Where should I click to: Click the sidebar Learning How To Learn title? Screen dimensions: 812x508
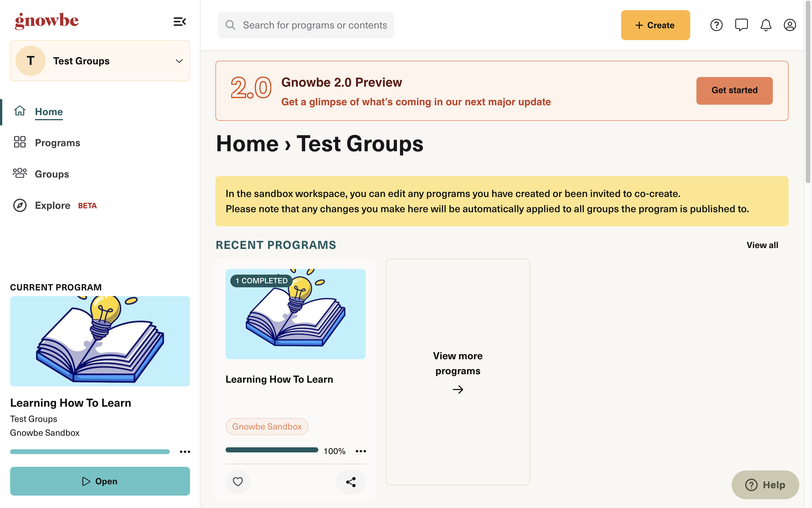pos(70,402)
